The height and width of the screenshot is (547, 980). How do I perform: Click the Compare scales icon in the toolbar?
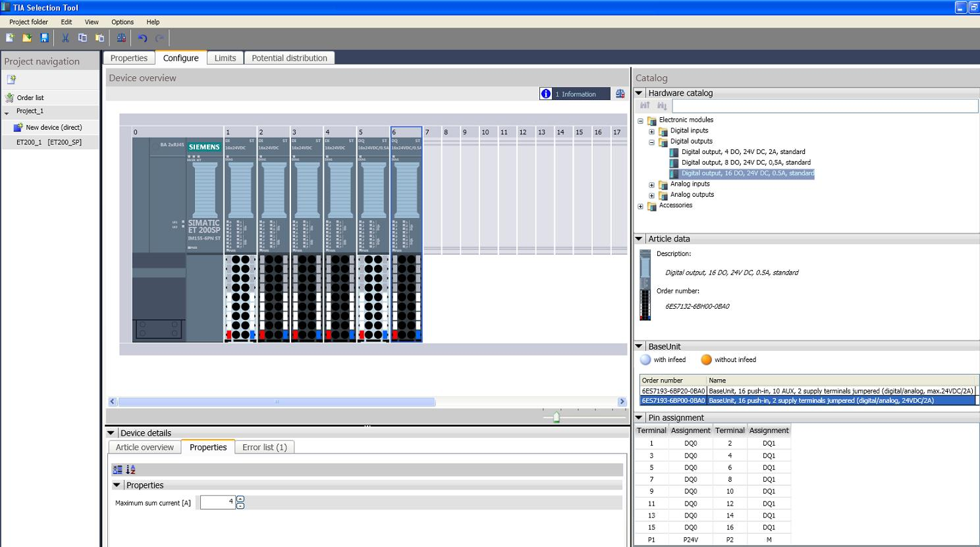121,38
